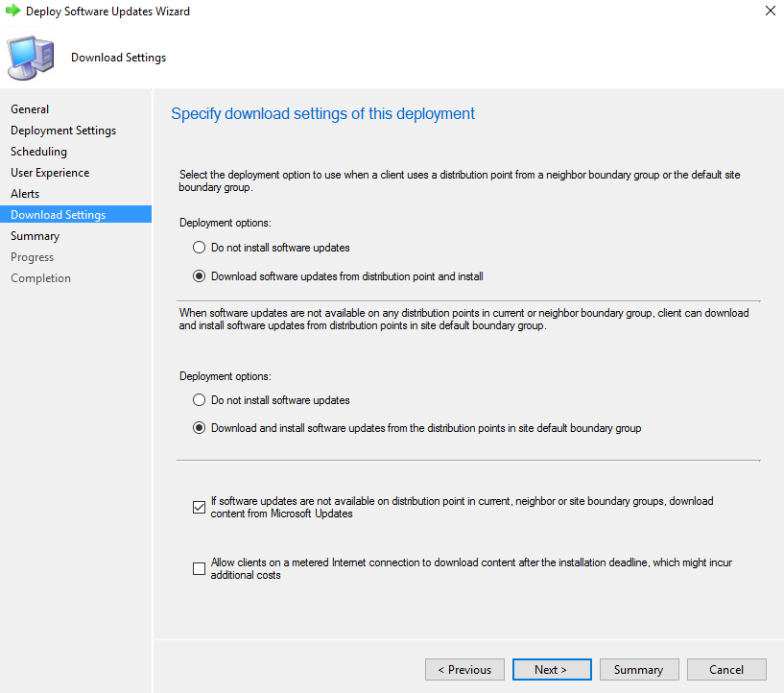Go to the General wizard page
This screenshot has width=784, height=693.
pyautogui.click(x=30, y=109)
